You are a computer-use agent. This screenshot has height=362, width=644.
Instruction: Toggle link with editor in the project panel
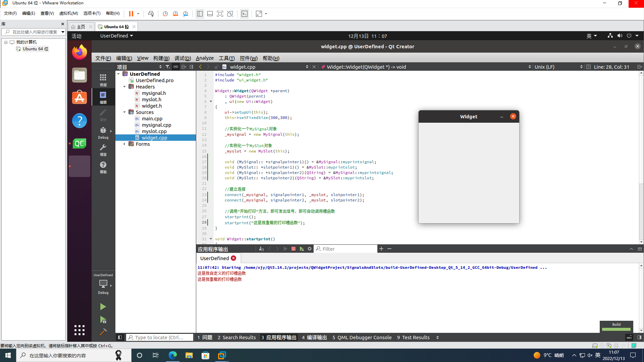click(x=176, y=67)
